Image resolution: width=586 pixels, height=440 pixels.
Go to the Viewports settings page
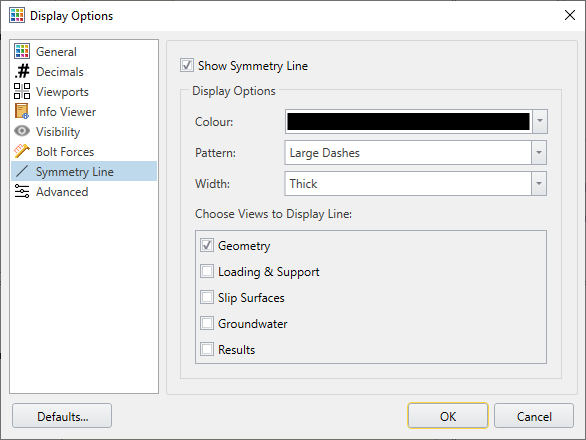62,92
